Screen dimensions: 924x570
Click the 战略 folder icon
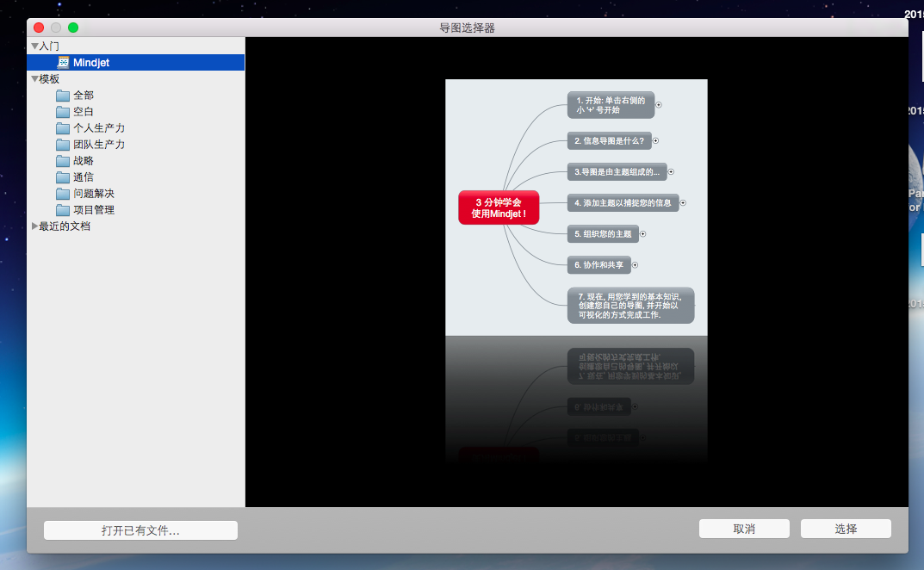coord(63,161)
